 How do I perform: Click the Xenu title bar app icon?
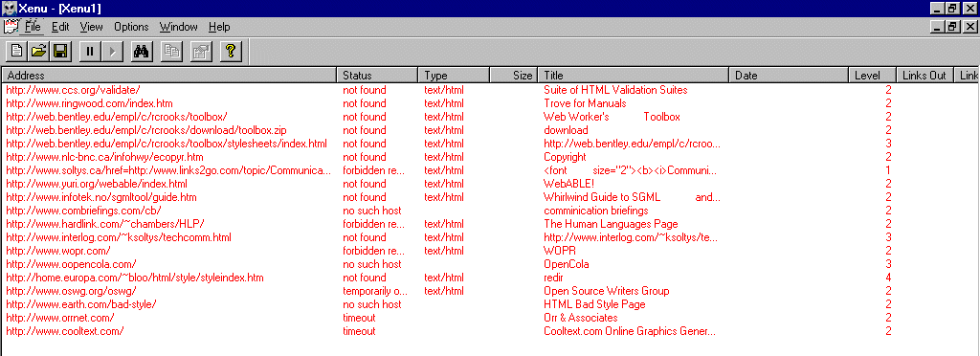point(9,8)
